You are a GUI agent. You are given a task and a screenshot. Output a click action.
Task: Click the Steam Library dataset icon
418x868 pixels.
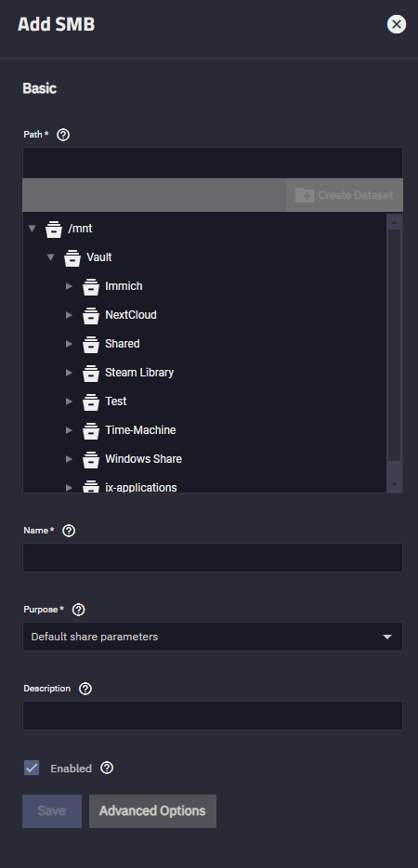pos(91,373)
